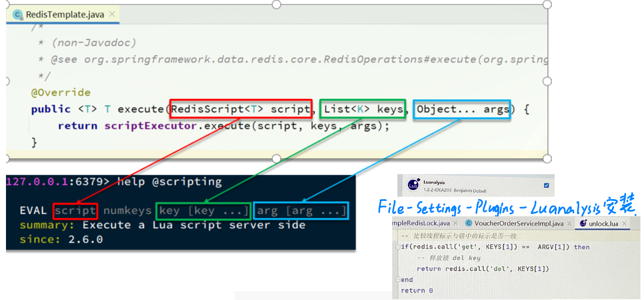Screen dimensions: 644x300
Task: Click the (non-Javadoc) comment line
Action: tap(94, 43)
